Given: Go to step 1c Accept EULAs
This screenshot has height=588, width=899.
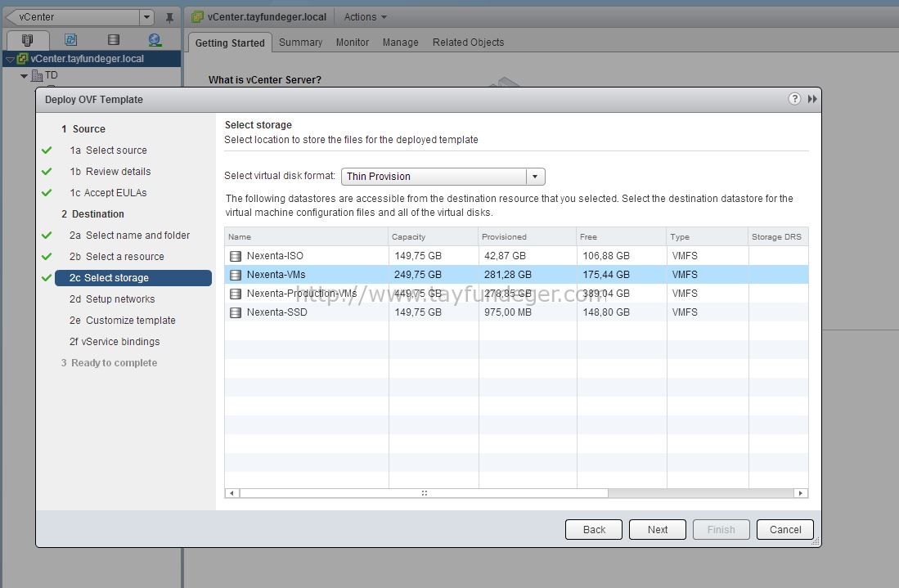Looking at the screenshot, I should coord(108,192).
